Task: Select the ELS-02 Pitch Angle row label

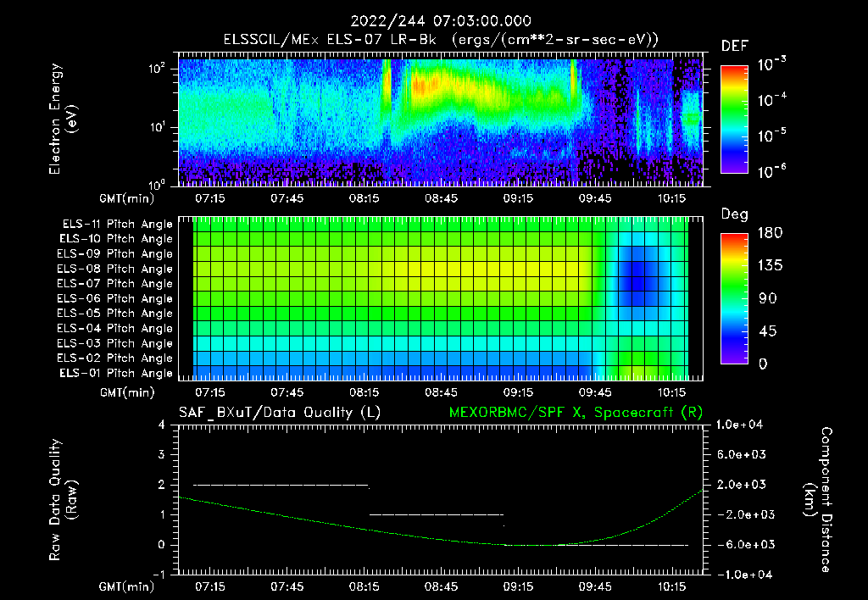Action: click(114, 358)
